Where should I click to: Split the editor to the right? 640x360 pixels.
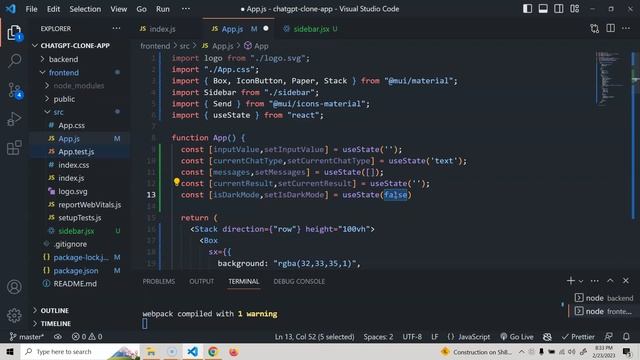pos(611,28)
